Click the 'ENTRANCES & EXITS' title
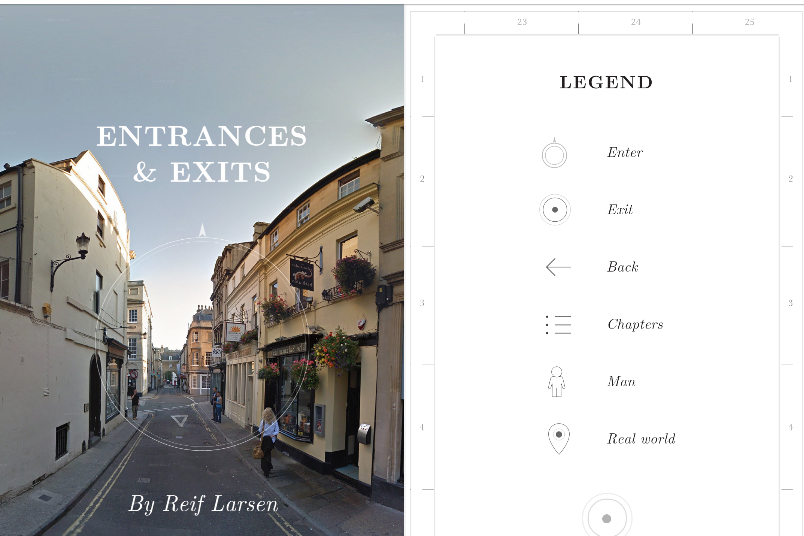 [202, 153]
